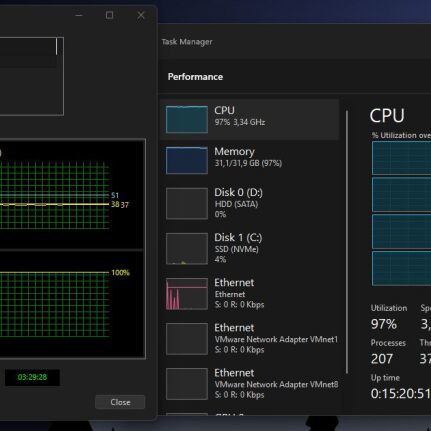This screenshot has height=431, width=431.
Task: Click the 97% Utilization value in CPU details
Action: [x=384, y=324]
